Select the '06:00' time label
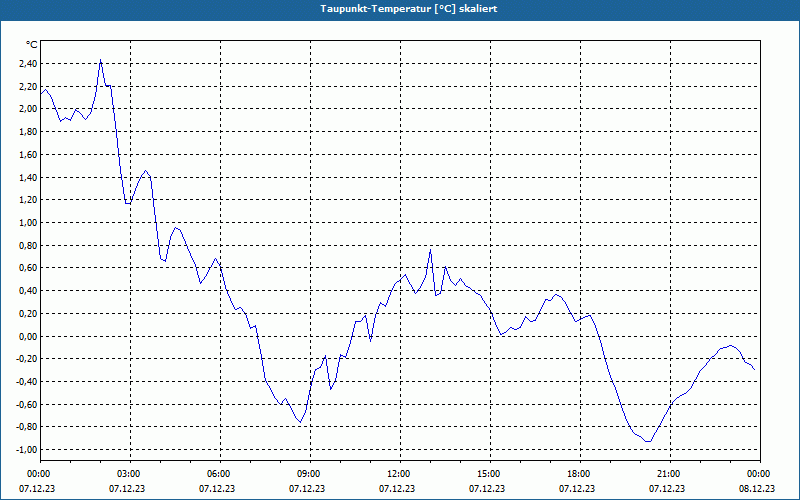The width and height of the screenshot is (800, 500). (220, 474)
